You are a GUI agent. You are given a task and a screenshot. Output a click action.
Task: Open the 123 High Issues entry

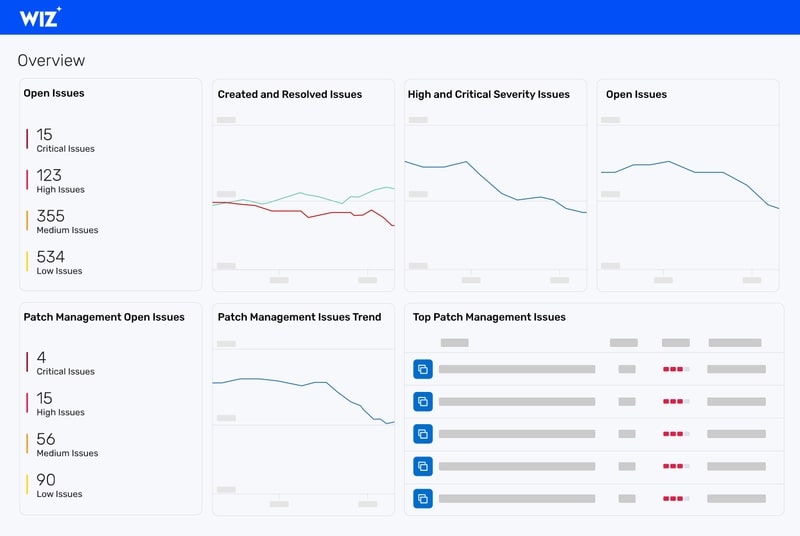pos(60,181)
